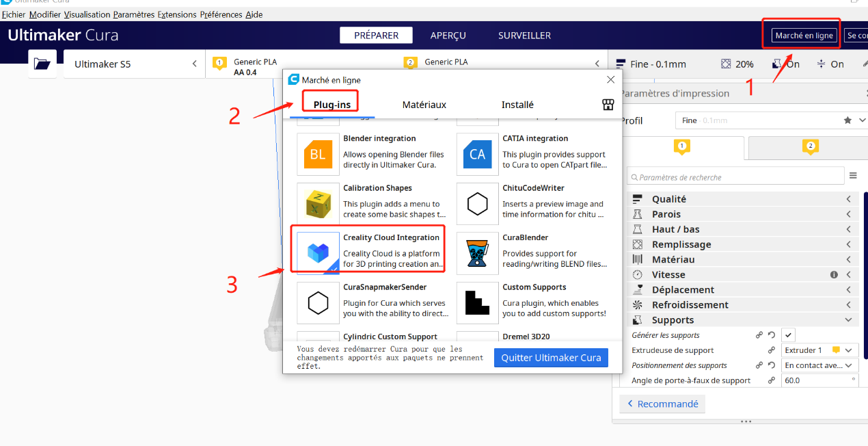This screenshot has width=868, height=446.
Task: Click the Paramètres de recherche search field
Action: tap(735, 176)
